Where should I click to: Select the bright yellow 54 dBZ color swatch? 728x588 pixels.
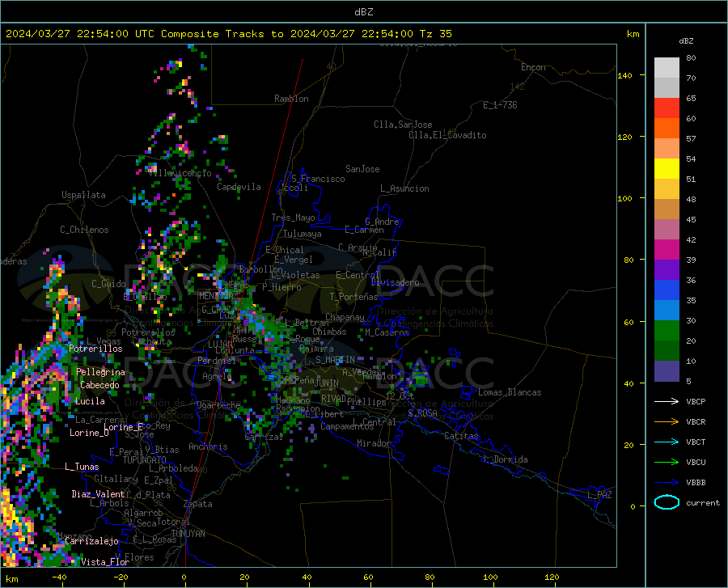coord(667,169)
